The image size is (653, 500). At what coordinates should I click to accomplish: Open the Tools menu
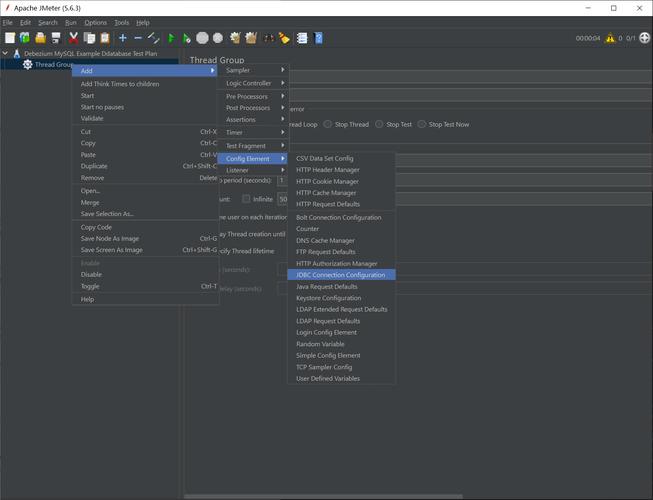point(122,22)
